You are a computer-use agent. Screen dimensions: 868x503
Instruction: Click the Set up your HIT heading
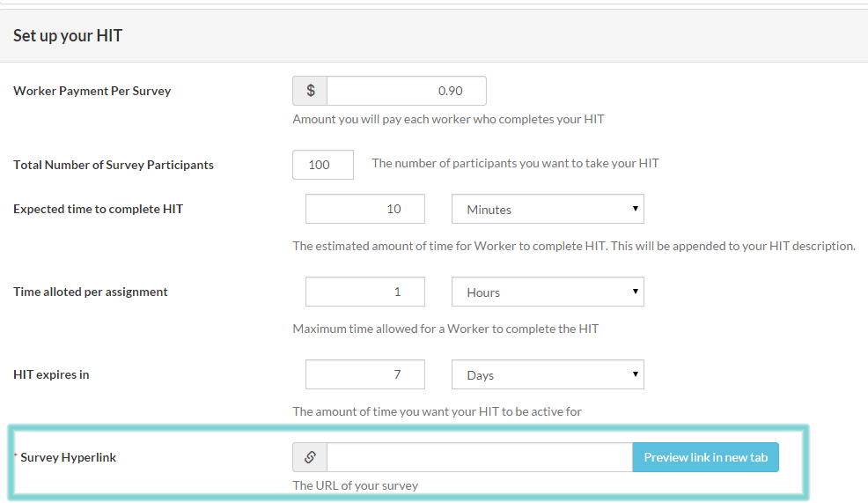(x=68, y=36)
